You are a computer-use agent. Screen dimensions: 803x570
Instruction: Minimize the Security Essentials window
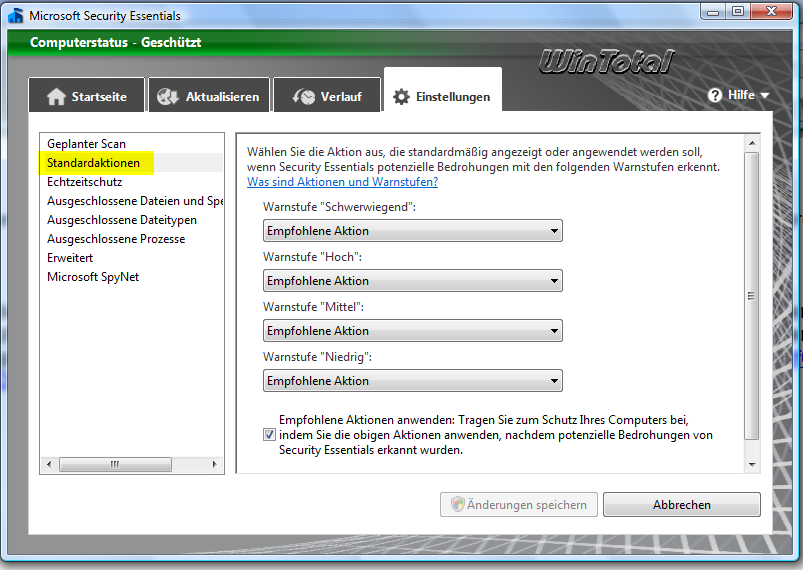pyautogui.click(x=713, y=12)
